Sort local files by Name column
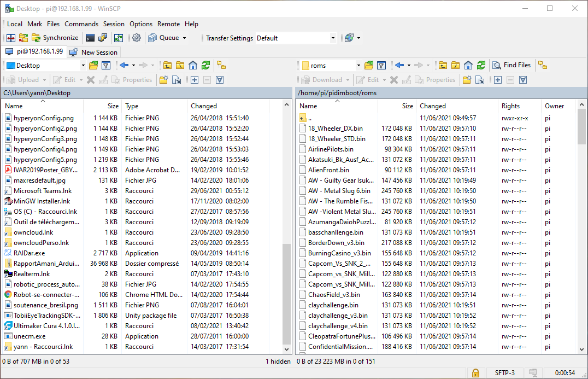Image resolution: width=588 pixels, height=379 pixels. (43, 106)
